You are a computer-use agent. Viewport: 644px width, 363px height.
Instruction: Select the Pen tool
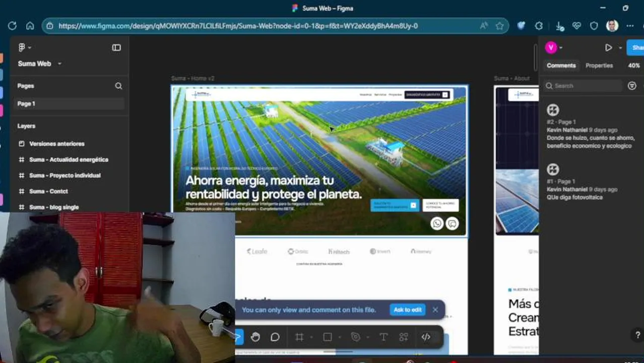pos(356,337)
